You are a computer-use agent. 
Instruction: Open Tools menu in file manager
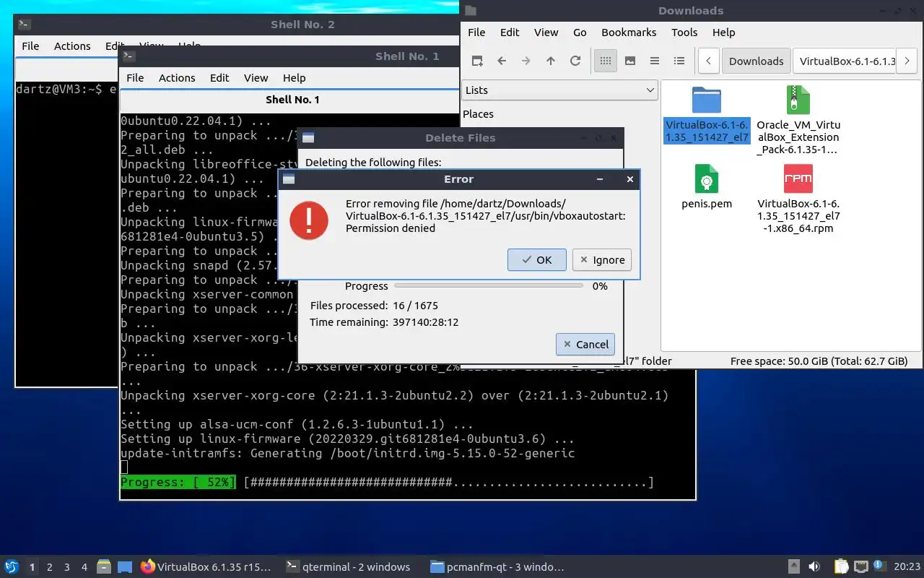point(684,33)
